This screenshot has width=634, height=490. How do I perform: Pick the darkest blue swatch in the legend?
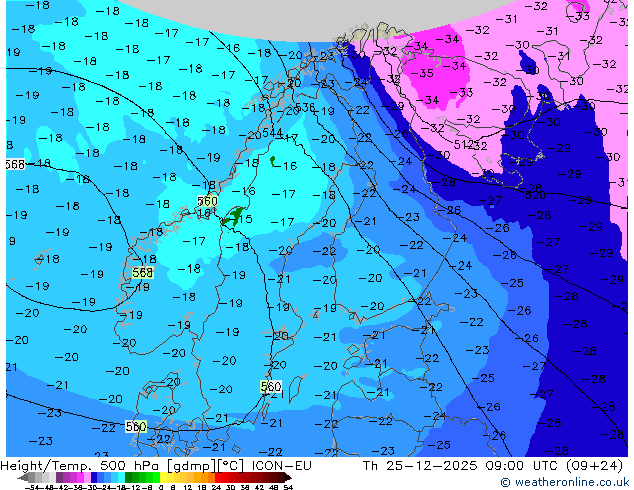(94, 477)
